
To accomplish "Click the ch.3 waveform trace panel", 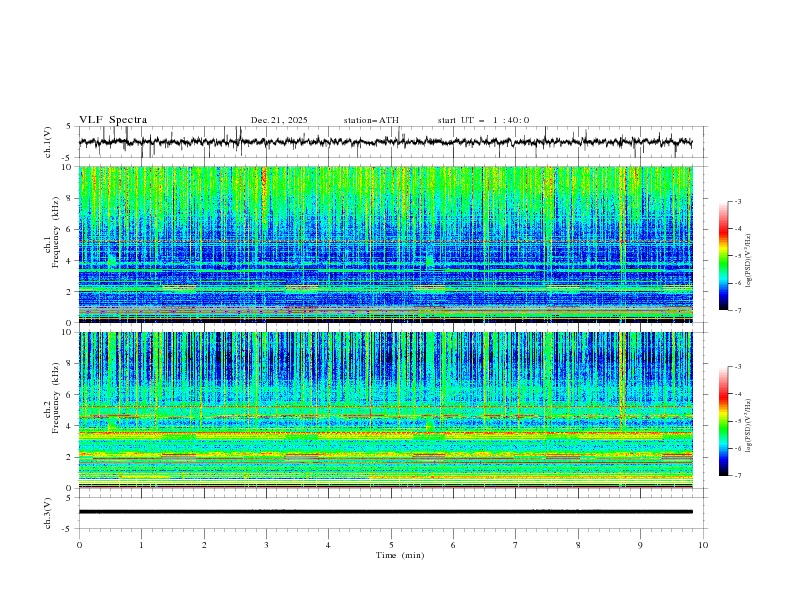I will (393, 513).
